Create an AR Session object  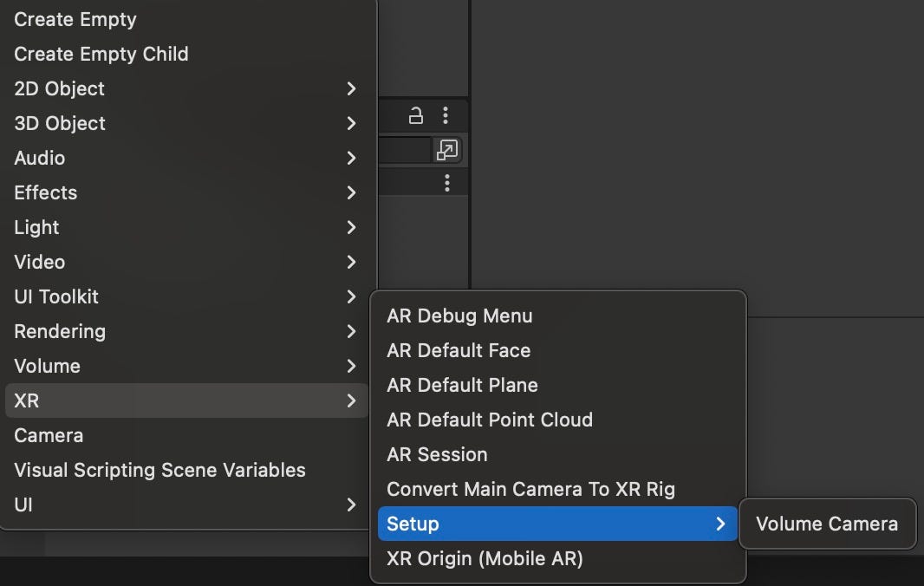coord(437,454)
